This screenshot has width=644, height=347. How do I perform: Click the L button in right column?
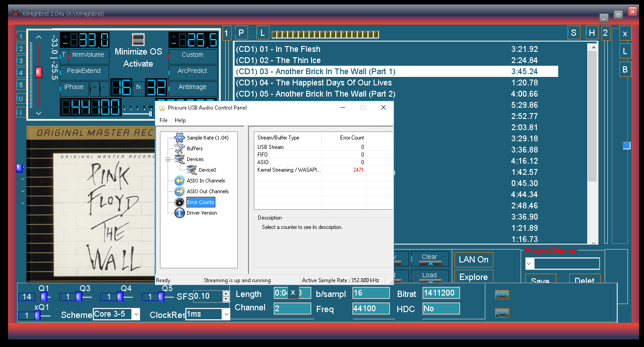click(625, 51)
